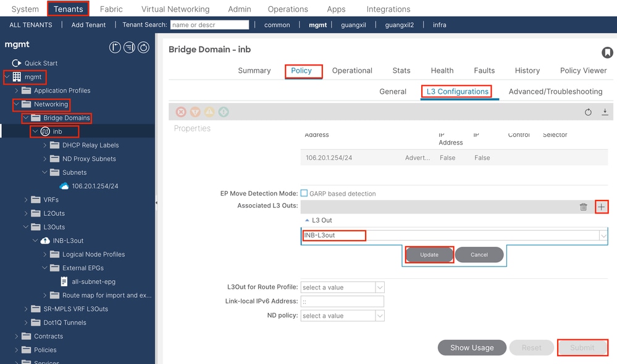Image resolution: width=617 pixels, height=364 pixels.
Task: Click the mgmt tenant grid icon
Action: [x=17, y=77]
